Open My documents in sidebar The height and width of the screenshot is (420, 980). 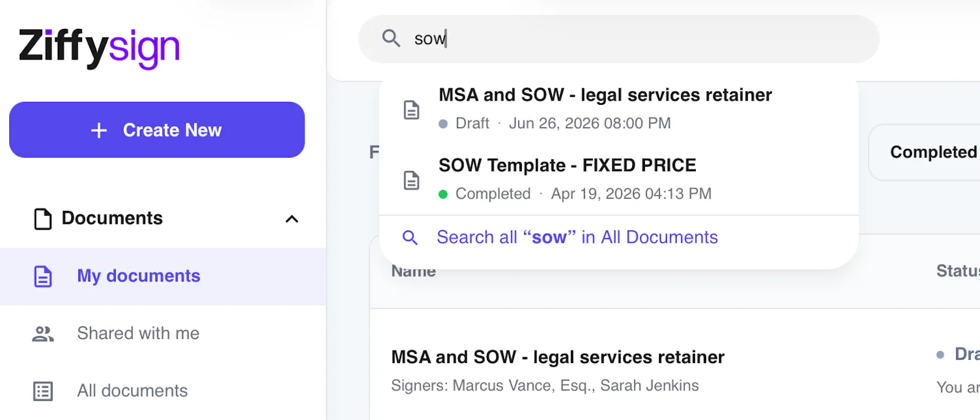(163, 276)
